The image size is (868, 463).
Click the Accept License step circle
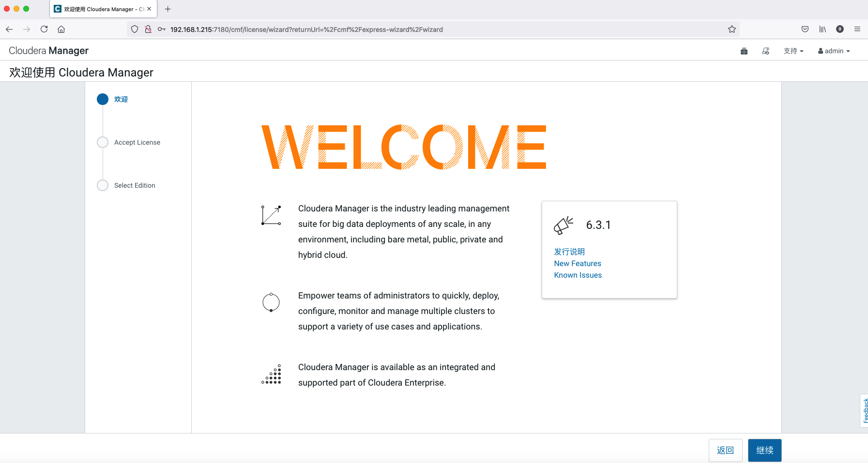[103, 142]
